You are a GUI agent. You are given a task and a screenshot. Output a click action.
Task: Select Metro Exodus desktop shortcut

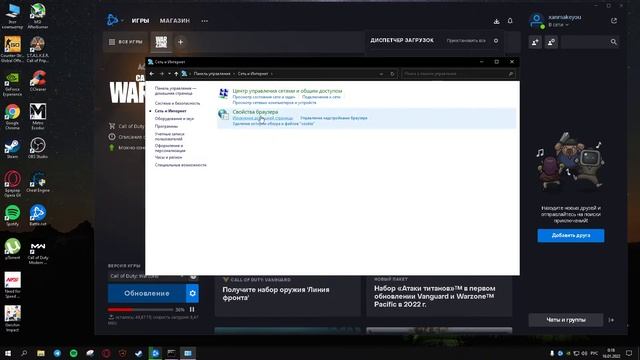click(x=38, y=117)
